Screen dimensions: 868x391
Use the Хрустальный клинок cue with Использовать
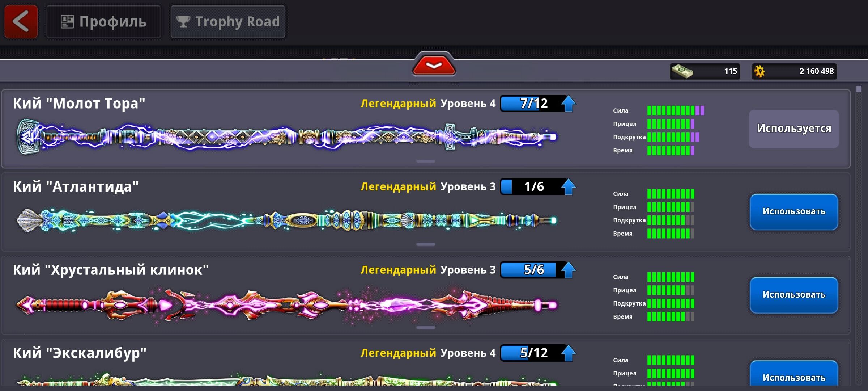(794, 295)
